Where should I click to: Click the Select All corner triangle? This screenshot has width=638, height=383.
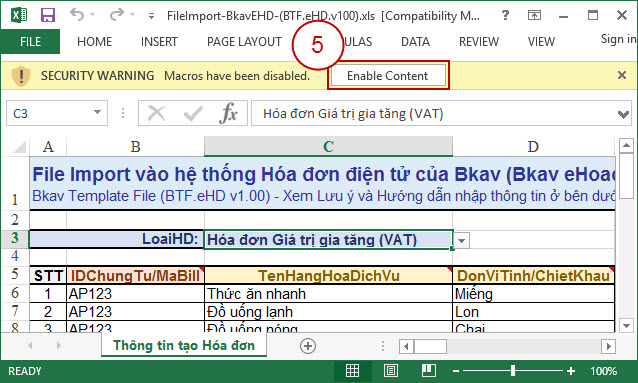click(19, 147)
